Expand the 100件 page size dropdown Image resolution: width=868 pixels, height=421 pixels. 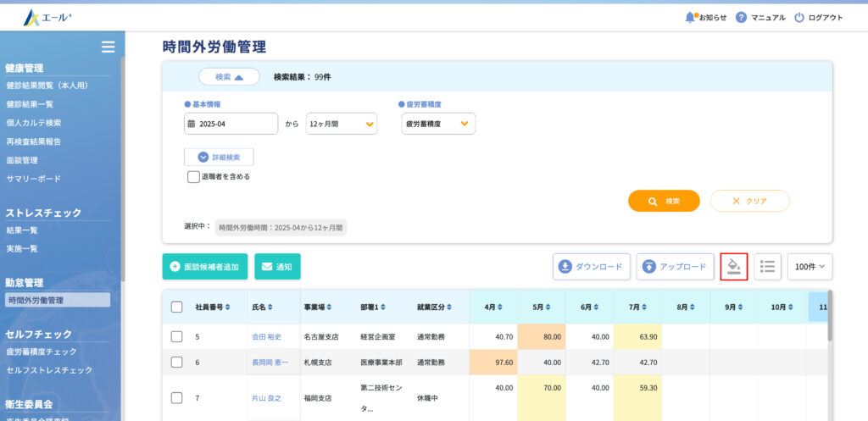(x=810, y=266)
